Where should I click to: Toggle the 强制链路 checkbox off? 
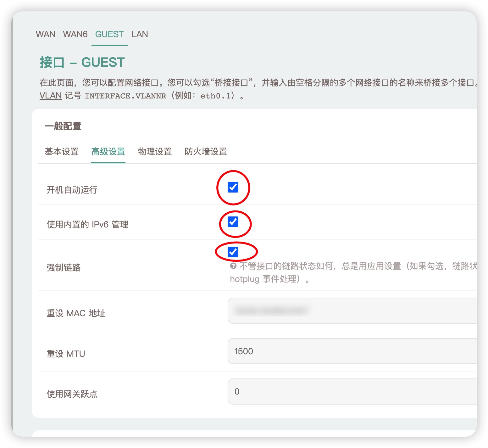pyautogui.click(x=233, y=251)
